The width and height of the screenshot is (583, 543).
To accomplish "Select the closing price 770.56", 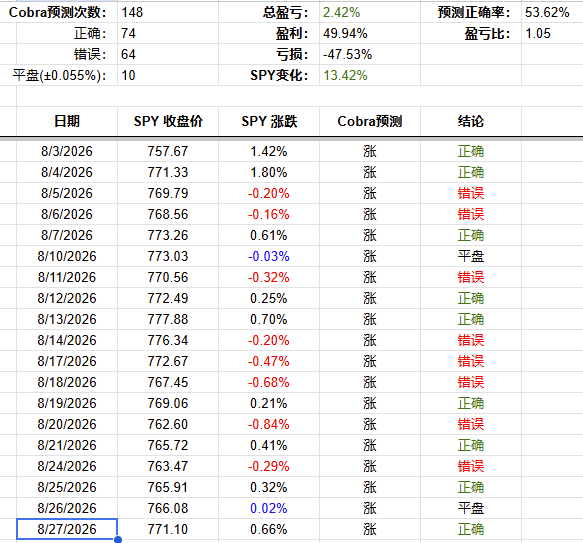I will click(x=168, y=277).
